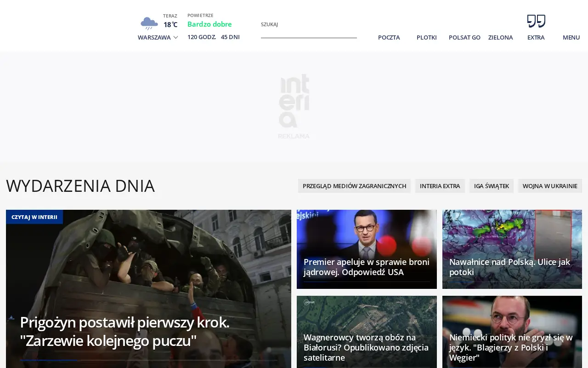
Task: Open the Extra menu label
Action: pos(536,37)
